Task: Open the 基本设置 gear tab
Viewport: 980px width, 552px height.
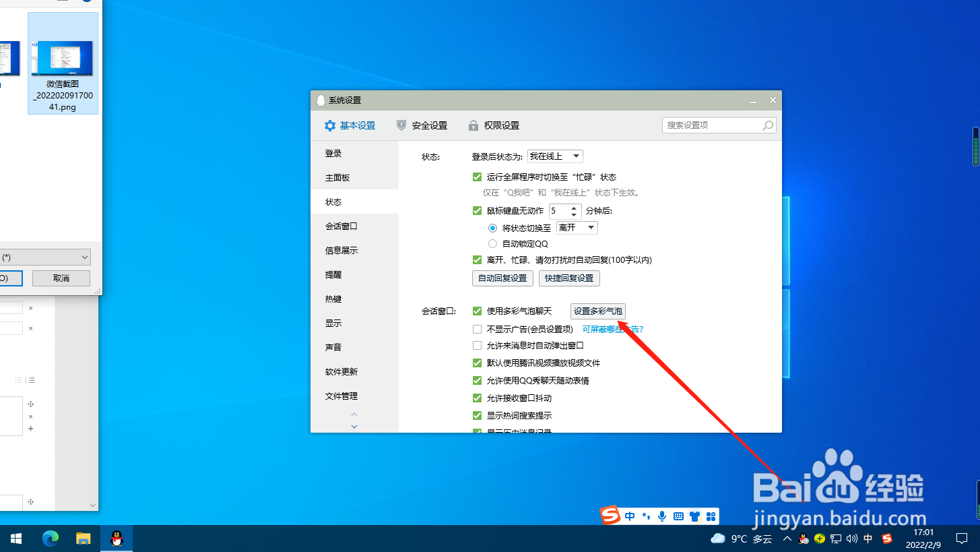Action: [350, 125]
